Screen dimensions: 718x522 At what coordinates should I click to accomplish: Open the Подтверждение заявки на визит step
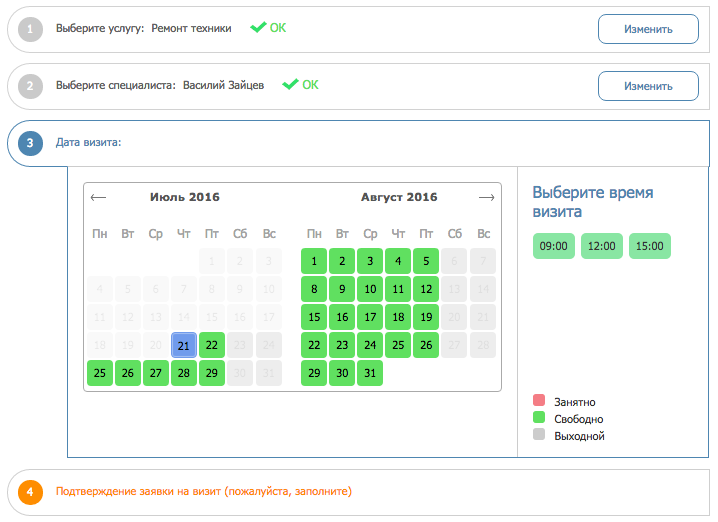(358, 492)
